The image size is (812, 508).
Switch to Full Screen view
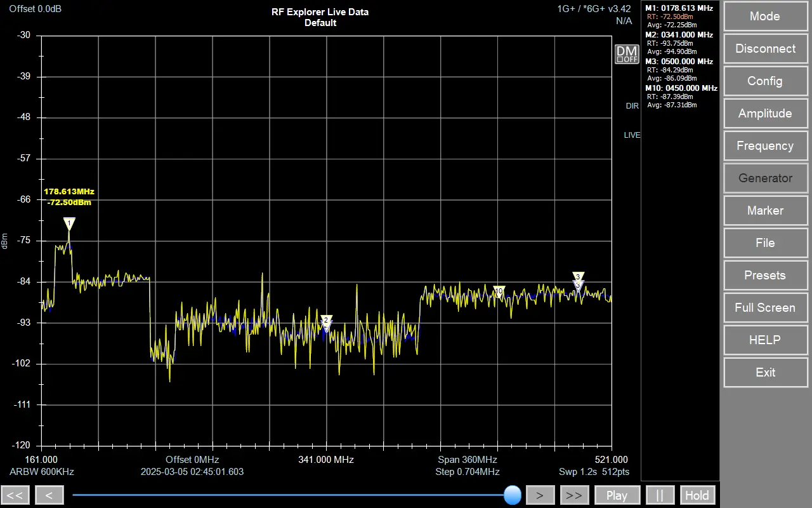tap(764, 308)
